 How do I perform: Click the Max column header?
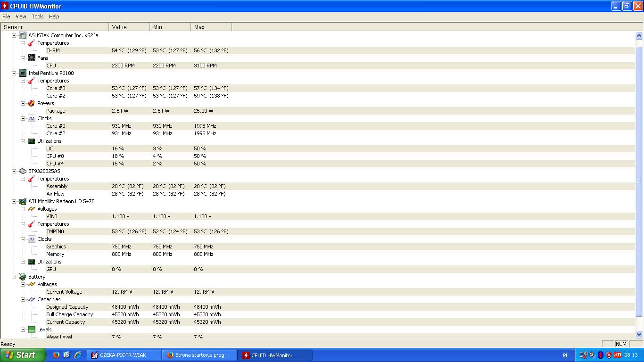click(x=211, y=27)
